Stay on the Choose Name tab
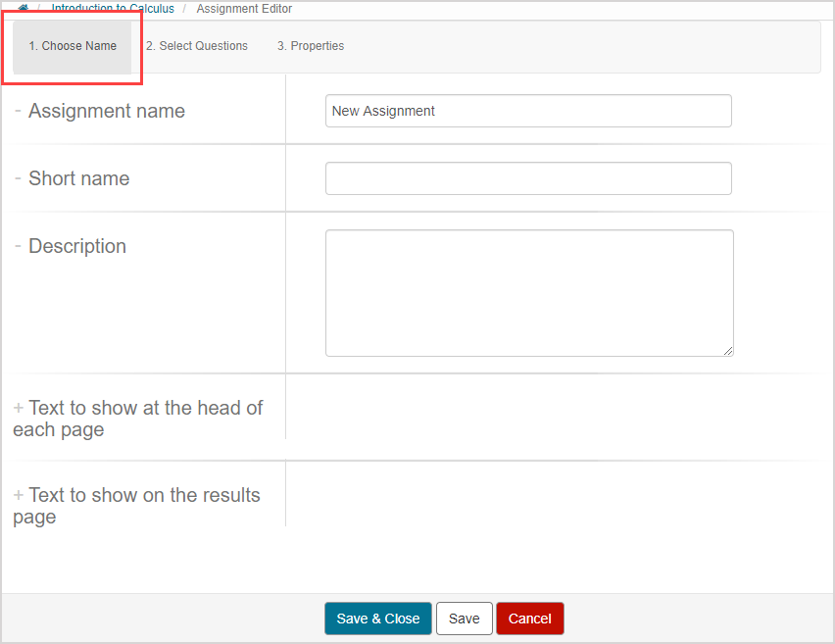Image resolution: width=835 pixels, height=644 pixels. pos(72,45)
